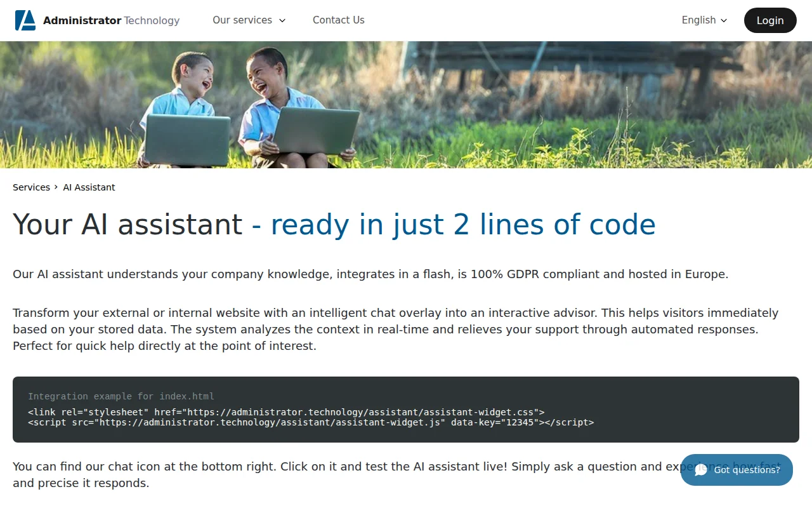Click the 'Your AI assistant' page heading
812x508 pixels.
[x=334, y=224]
